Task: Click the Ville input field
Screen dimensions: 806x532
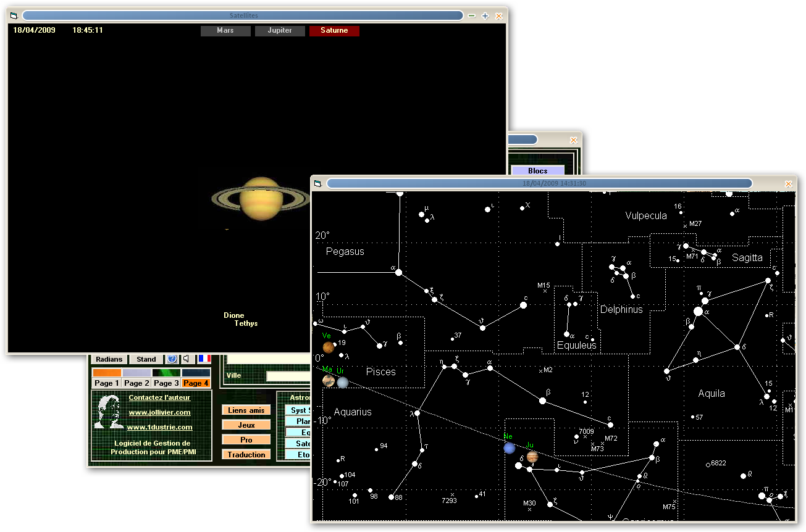Action: click(x=288, y=376)
